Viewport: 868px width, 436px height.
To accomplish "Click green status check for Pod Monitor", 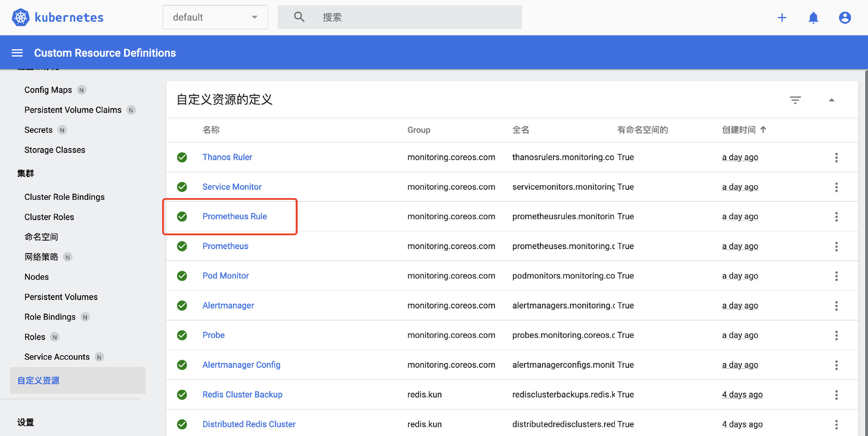I will 182,276.
